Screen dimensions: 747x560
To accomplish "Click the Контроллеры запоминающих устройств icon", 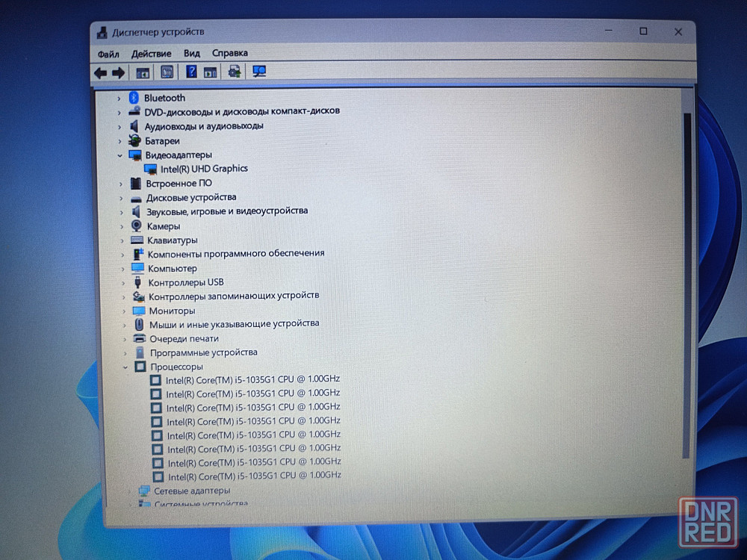I will click(x=139, y=296).
